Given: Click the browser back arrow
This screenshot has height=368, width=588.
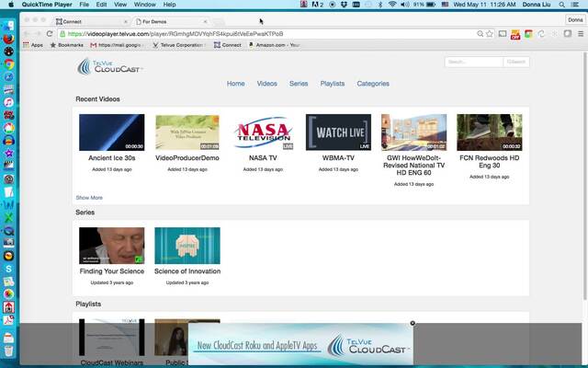Looking at the screenshot, I should coord(26,33).
